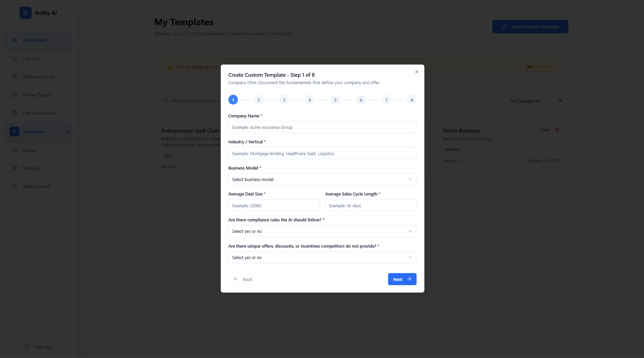Click the Next button to advance
Image resolution: width=644 pixels, height=358 pixels.
[x=402, y=279]
